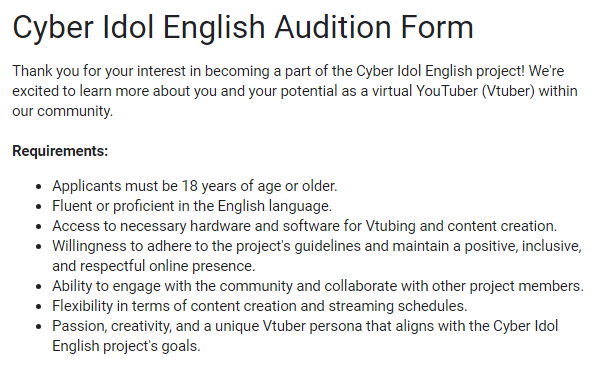Image resolution: width=614 pixels, height=390 pixels.
Task: Click the Cyber Idol English Audition Form title
Action: [243, 28]
